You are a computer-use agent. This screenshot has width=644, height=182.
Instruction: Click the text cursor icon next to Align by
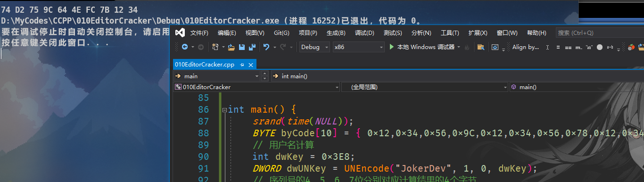[x=547, y=47]
